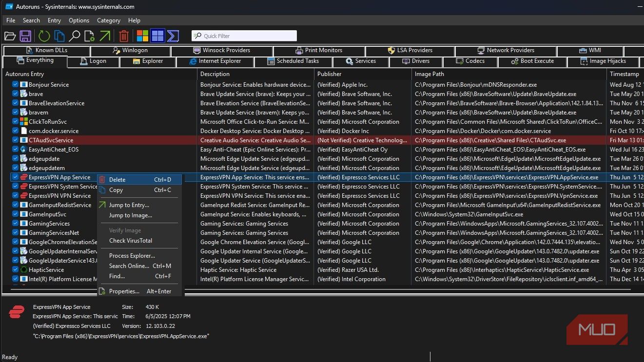Uncheck the Bonjour Service checkbox
The width and height of the screenshot is (644, 362).
tap(15, 85)
